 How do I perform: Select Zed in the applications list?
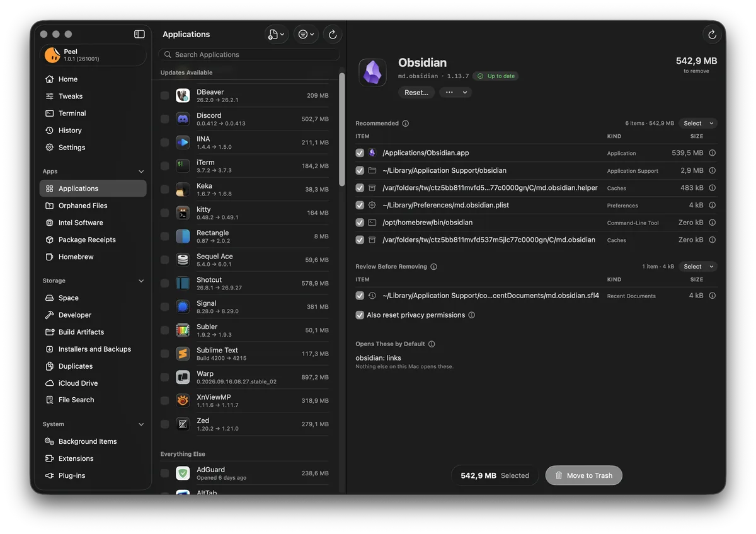(x=244, y=424)
